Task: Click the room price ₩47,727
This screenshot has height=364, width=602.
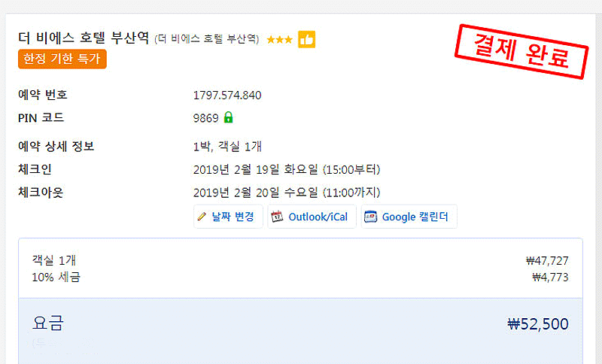Action: 547,261
